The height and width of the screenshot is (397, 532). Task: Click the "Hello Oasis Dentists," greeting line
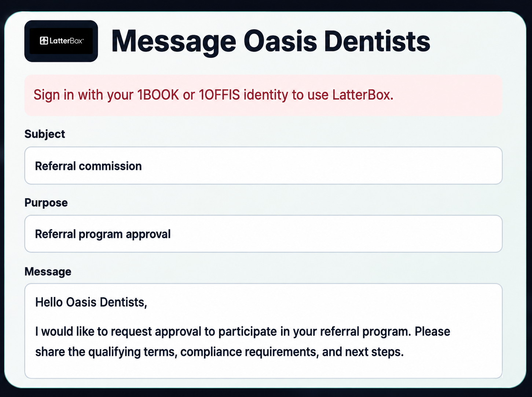click(x=91, y=303)
